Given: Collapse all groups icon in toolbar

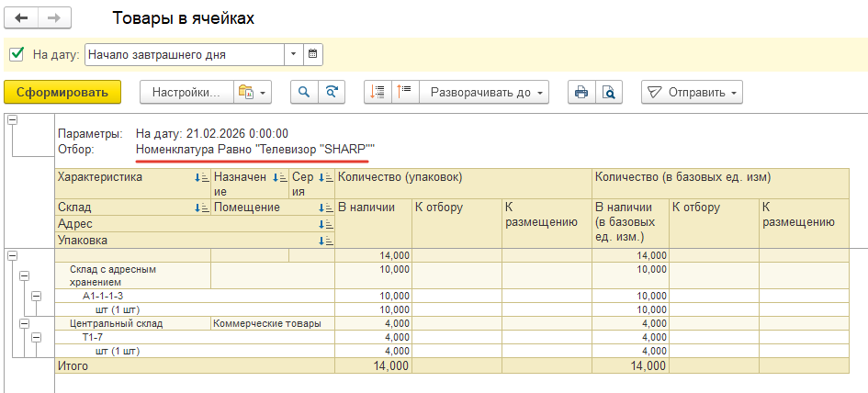Looking at the screenshot, I should 378,92.
